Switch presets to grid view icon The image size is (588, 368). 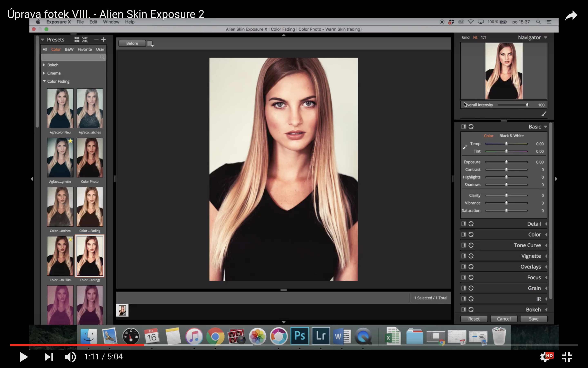click(77, 39)
